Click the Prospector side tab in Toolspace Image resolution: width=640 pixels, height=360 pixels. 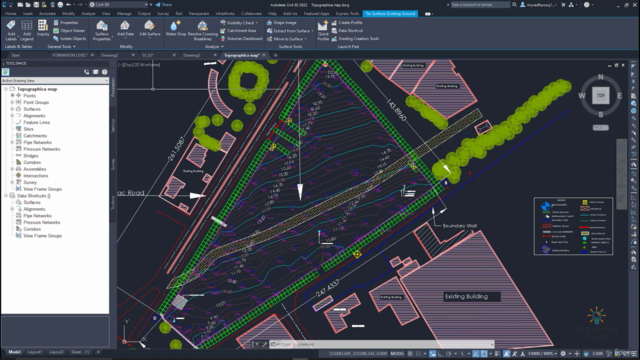point(113,87)
